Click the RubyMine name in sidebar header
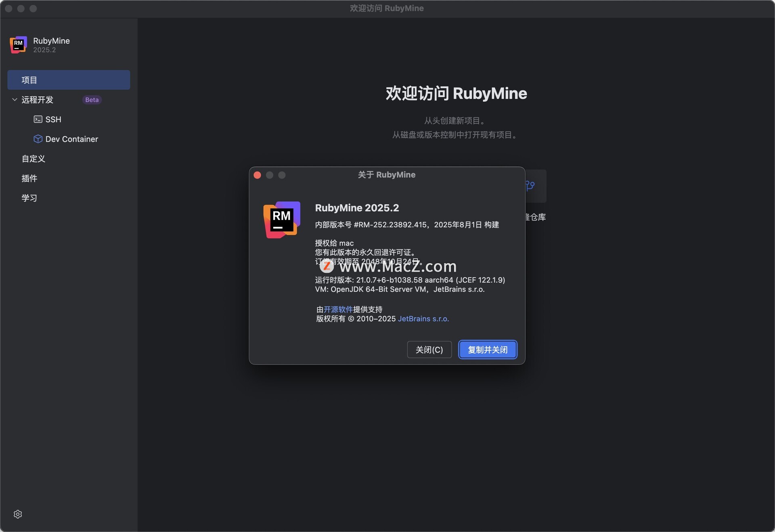 [x=51, y=41]
